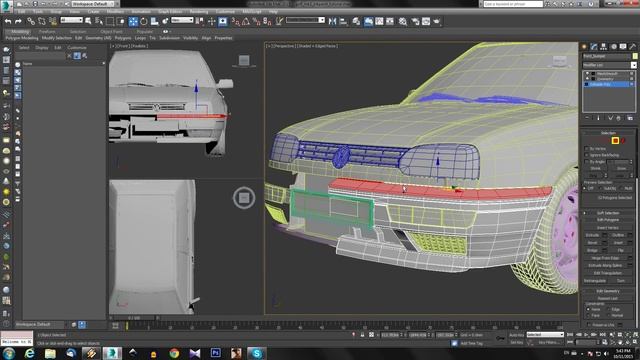Toggle the Graphite ribbon icon
The image size is (640, 360).
[368, 21]
